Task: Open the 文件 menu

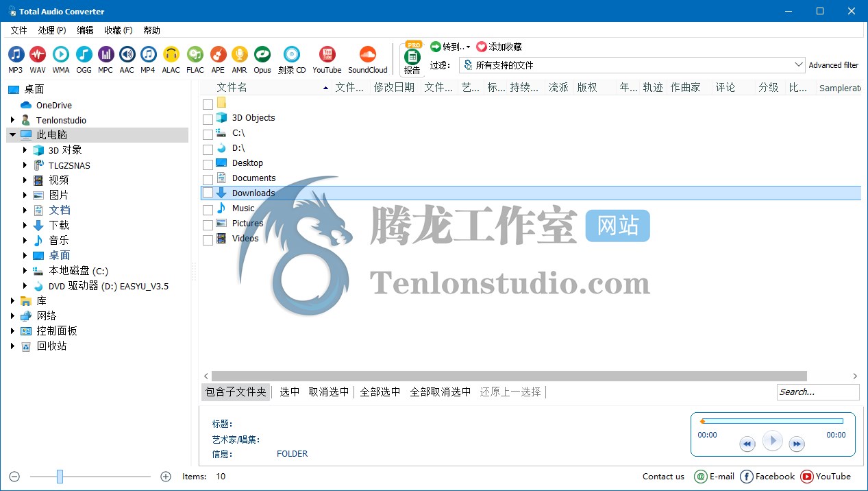Action: pos(18,30)
